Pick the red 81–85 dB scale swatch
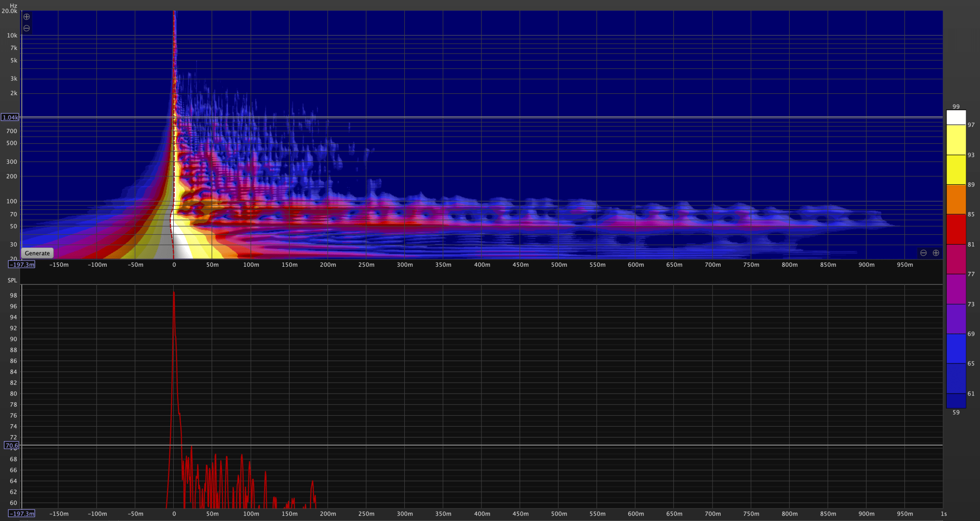Screen dimensions: 980x521 click(x=956, y=229)
